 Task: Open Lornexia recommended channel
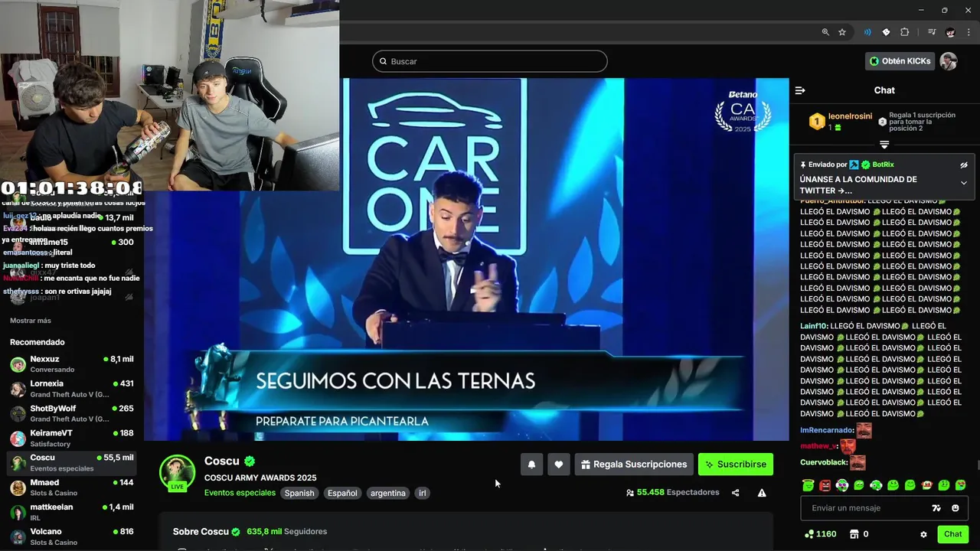[x=72, y=389]
